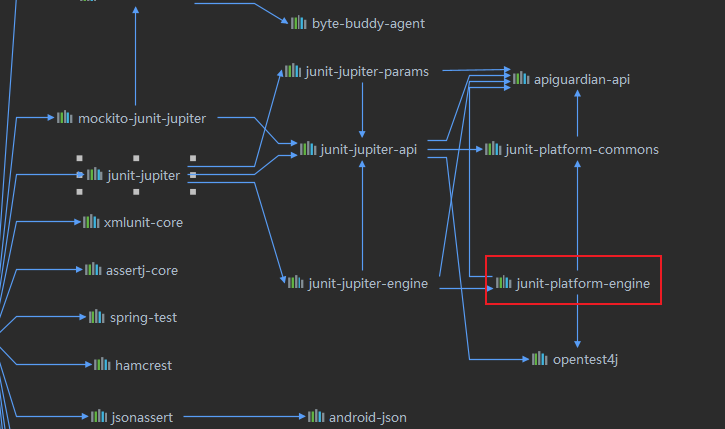Select the junit-jupiter node label
Viewport: 725px width, 429px height.
click(x=143, y=176)
